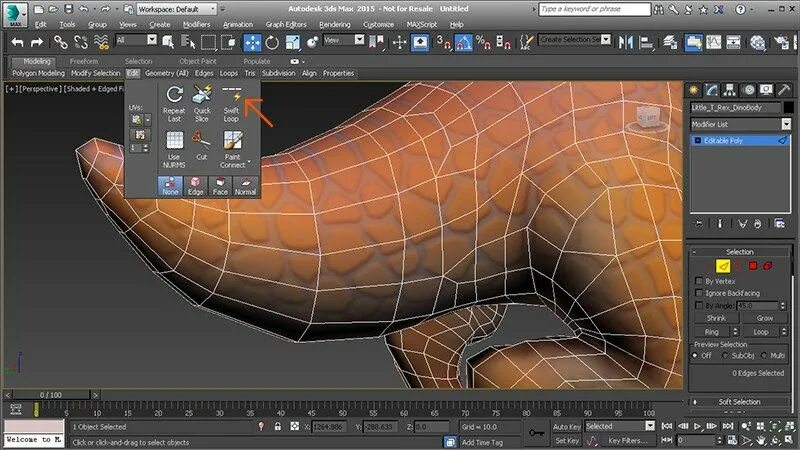Open the Create Selection Set dropdown
This screenshot has width=800, height=450.
(x=574, y=39)
